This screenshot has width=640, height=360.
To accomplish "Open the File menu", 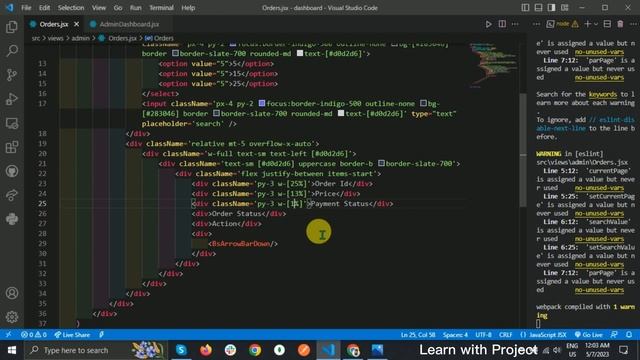I will click(x=26, y=8).
